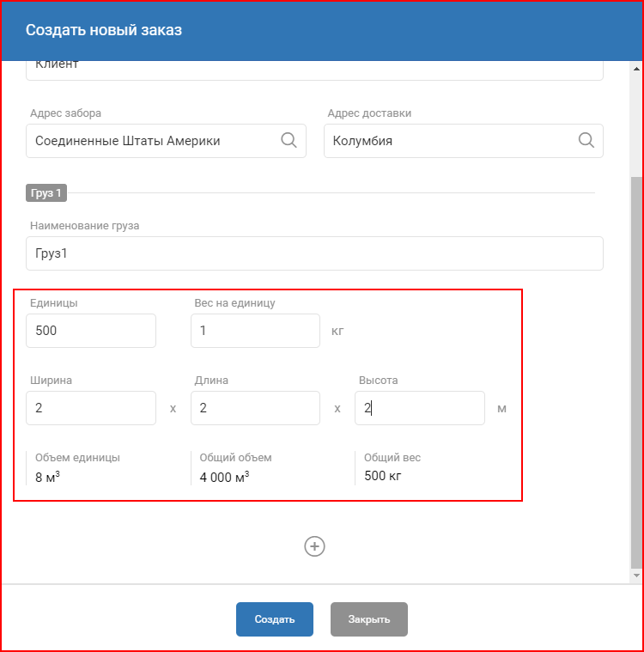Click the vertical scrollbar thumb
644x652 pixels.
636,372
